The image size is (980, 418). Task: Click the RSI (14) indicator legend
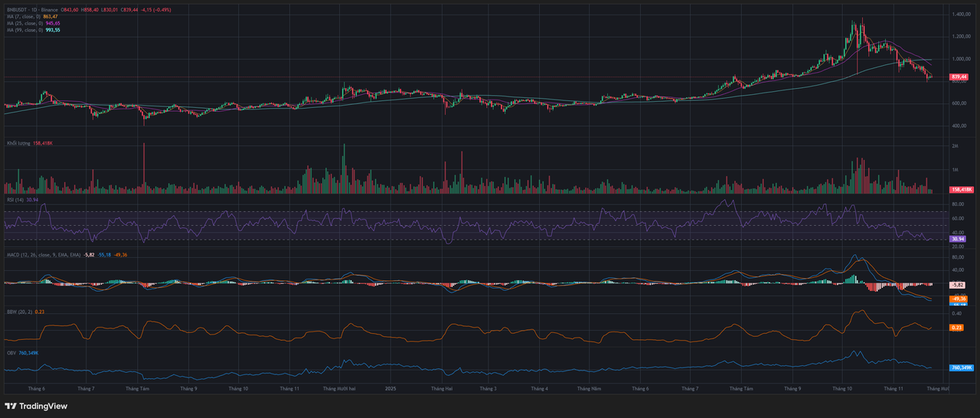pyautogui.click(x=15, y=200)
